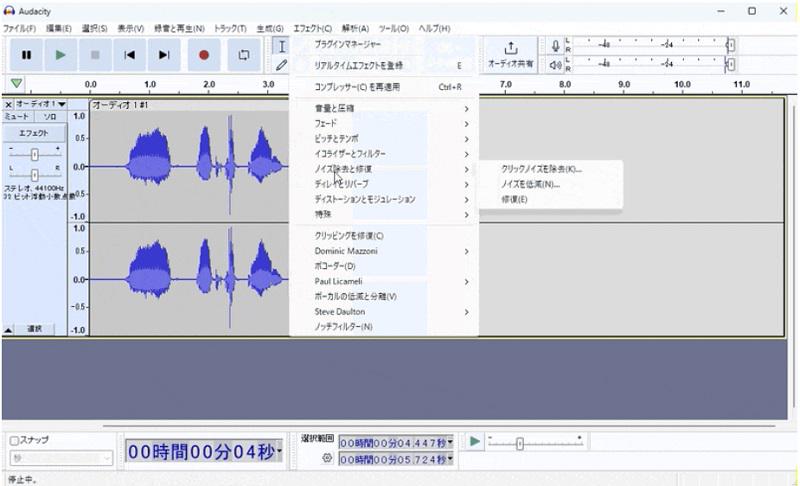Screen dimensions: 800x486
Task: Click the speaker playback meter icon
Action: 556,65
